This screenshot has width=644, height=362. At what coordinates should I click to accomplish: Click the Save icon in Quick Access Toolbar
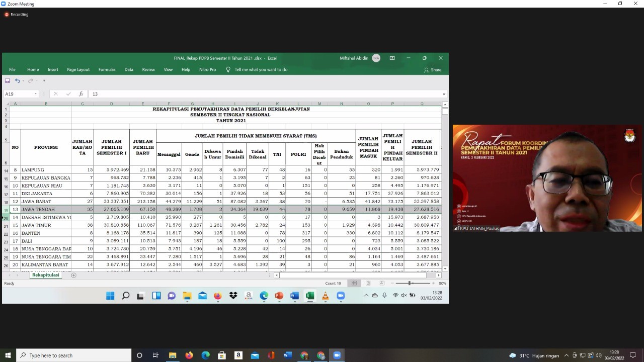click(8, 80)
